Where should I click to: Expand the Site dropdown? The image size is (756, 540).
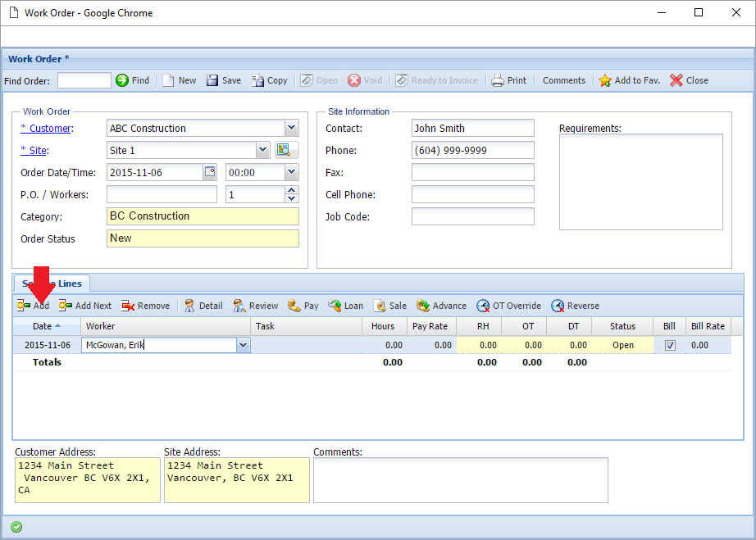pyautogui.click(x=262, y=150)
